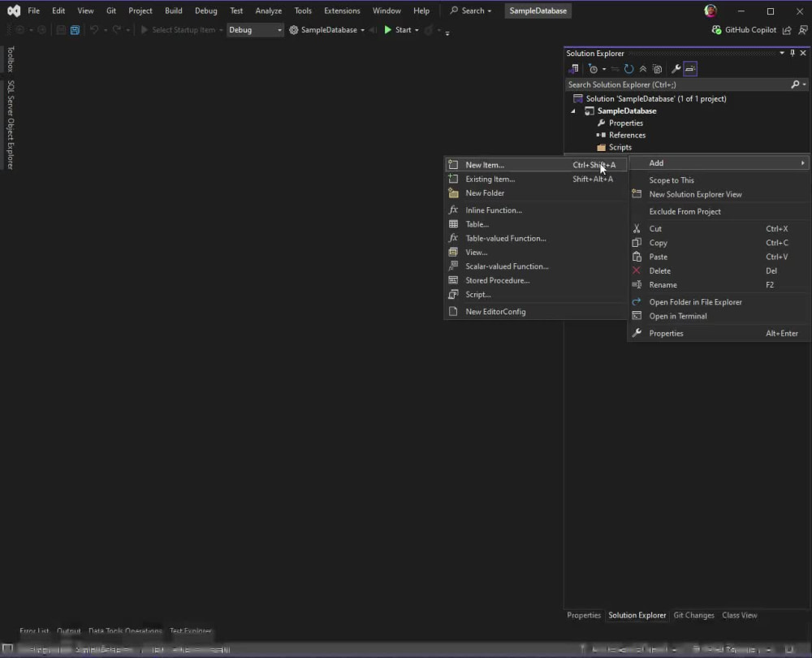The image size is (812, 658).
Task: Open the SQL Server Object Explorer side tab
Action: coord(11,125)
